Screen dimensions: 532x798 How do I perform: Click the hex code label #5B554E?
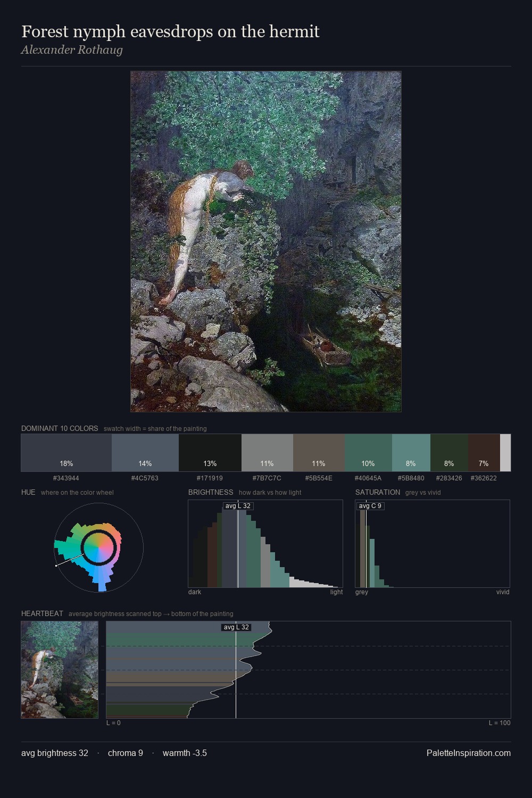tap(319, 478)
